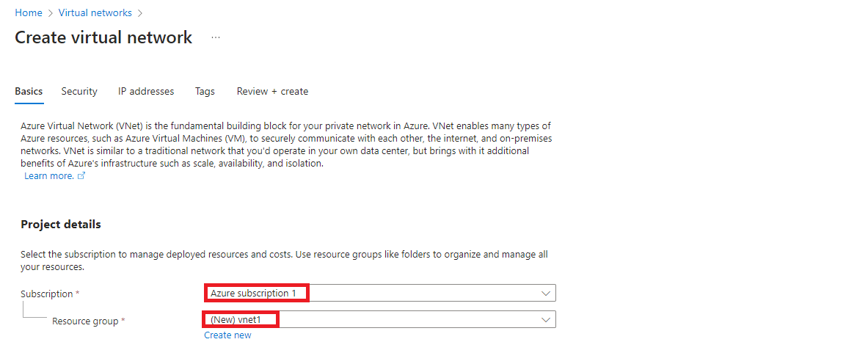Go back to Virtual networks breadcrumb

click(x=95, y=13)
